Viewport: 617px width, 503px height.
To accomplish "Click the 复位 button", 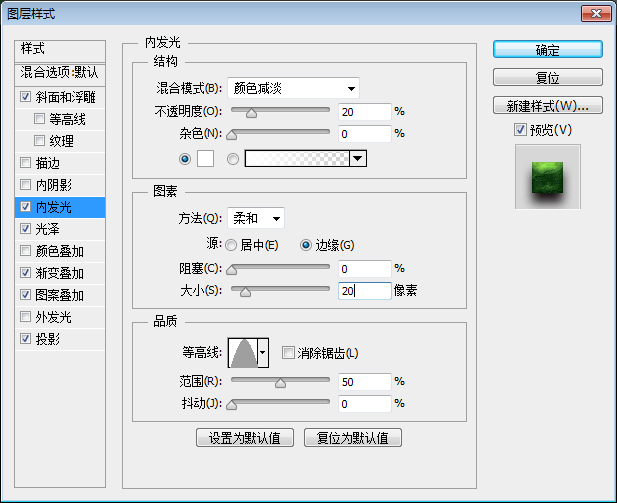I will click(x=548, y=77).
